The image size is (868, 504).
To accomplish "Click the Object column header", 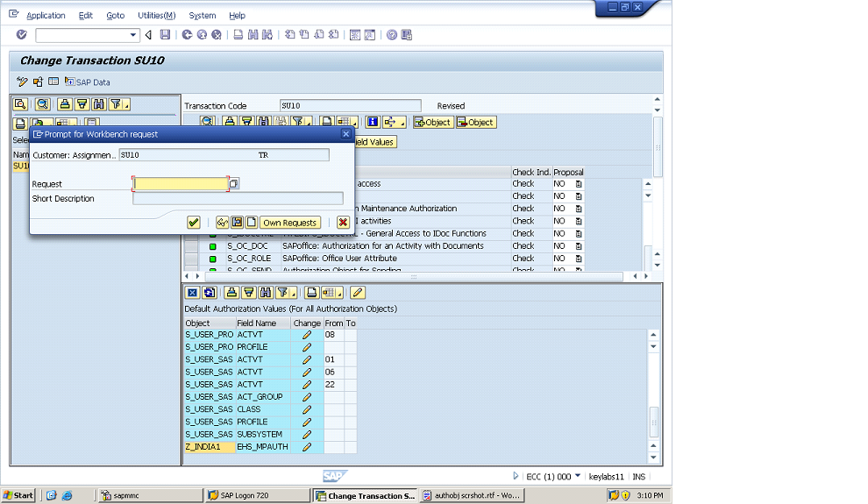I will [x=210, y=323].
